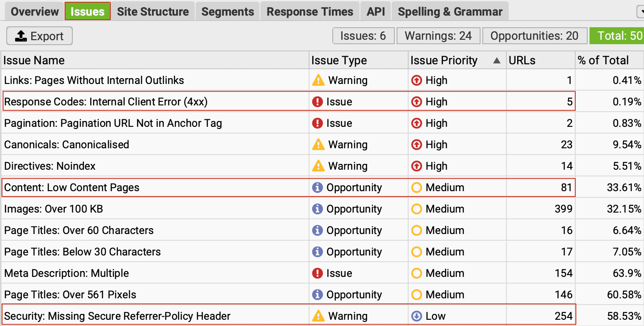Click High priority icon in Canonicals: Canonicalised row
Screen dimensions: 644x326
[416, 145]
